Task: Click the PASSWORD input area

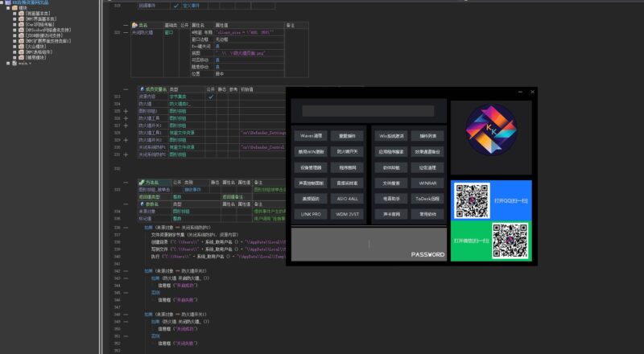Action: coord(369,245)
